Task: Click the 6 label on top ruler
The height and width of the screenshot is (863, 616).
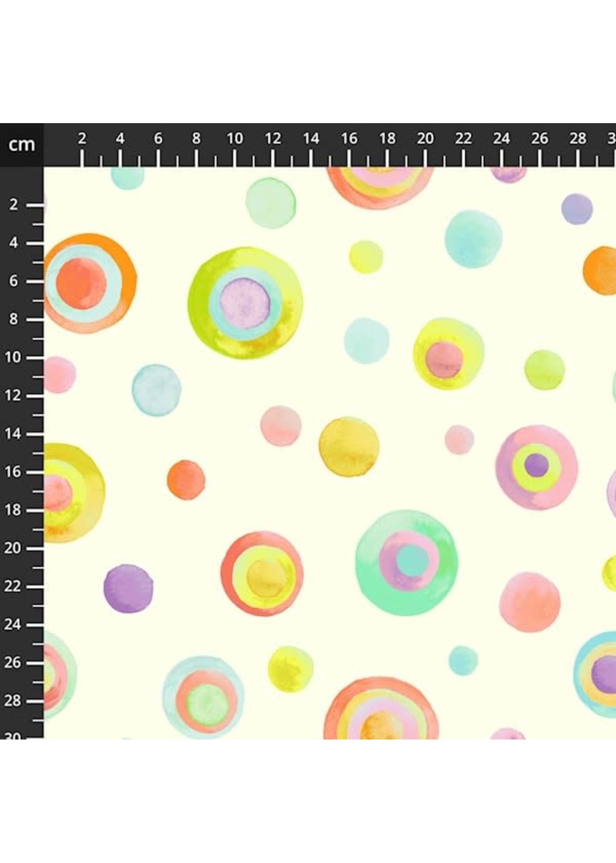Action: [x=158, y=138]
